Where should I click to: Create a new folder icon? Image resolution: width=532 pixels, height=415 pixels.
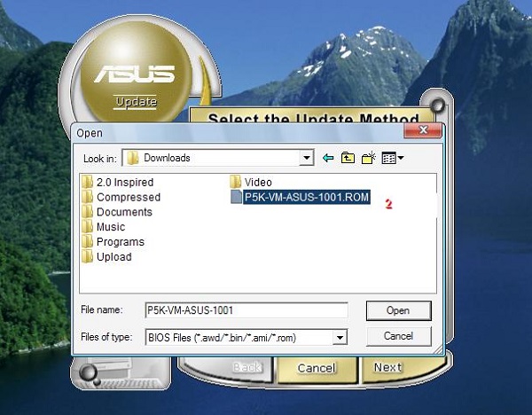click(369, 158)
